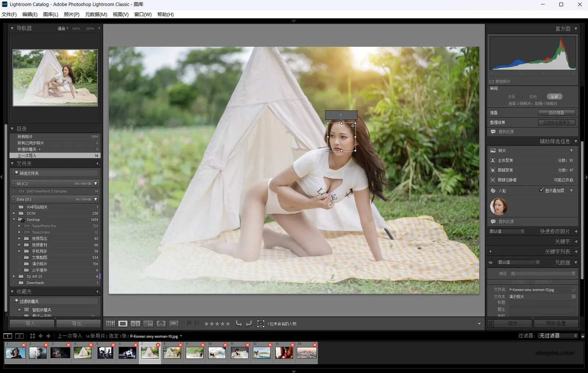Click the second window monitor icon 2
Screen dimensions: 588x373
point(19,336)
